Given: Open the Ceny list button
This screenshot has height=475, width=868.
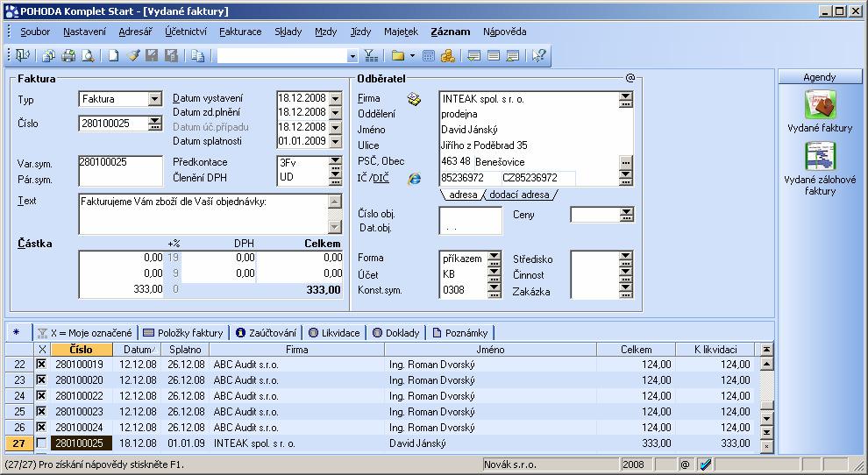Looking at the screenshot, I should (x=626, y=215).
